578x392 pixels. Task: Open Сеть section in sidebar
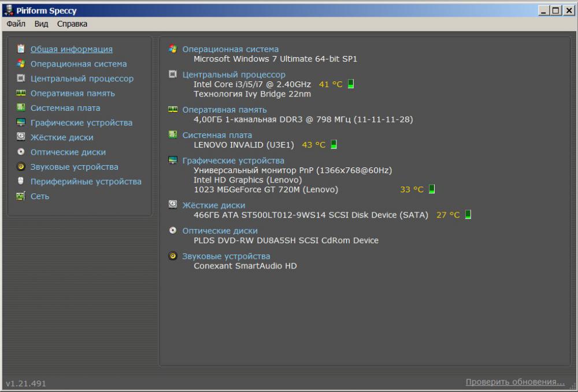[40, 196]
